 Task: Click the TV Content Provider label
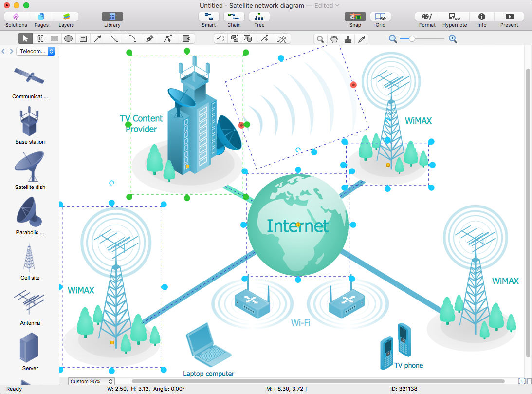click(141, 124)
